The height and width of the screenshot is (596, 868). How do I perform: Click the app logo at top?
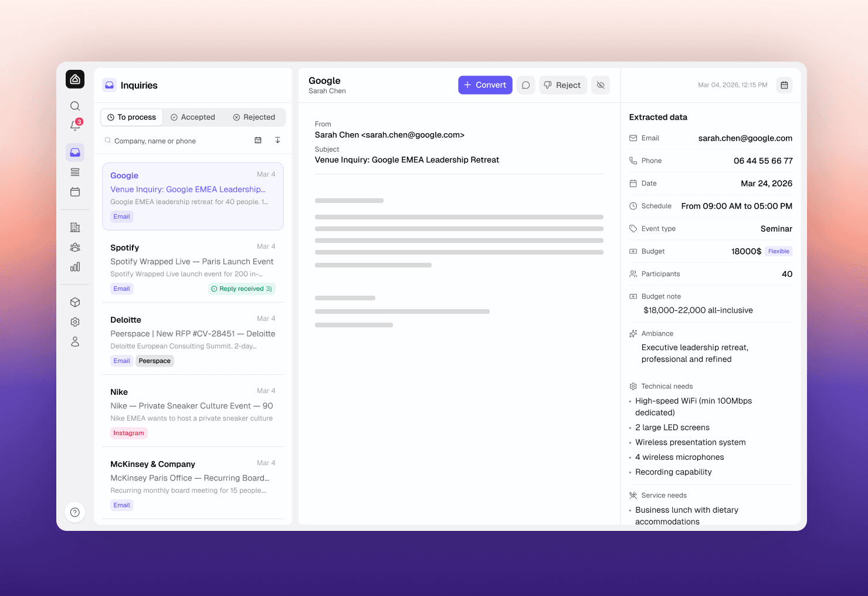[x=75, y=79]
